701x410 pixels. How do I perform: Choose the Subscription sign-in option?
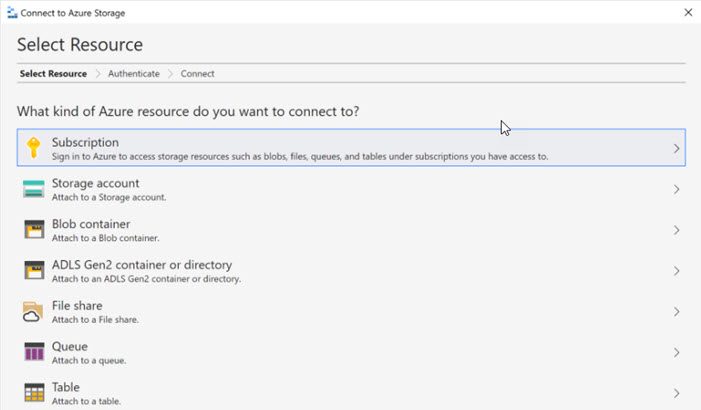(x=300, y=148)
